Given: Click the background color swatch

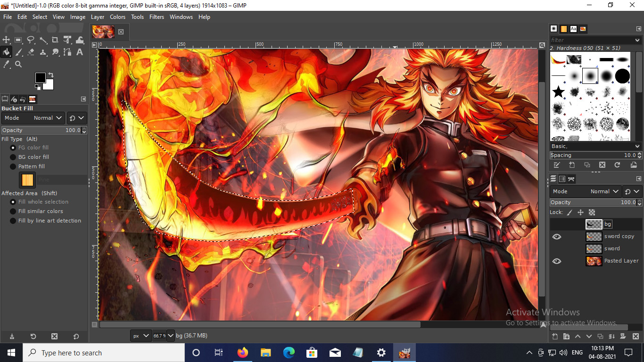Looking at the screenshot, I should pyautogui.click(x=49, y=85).
